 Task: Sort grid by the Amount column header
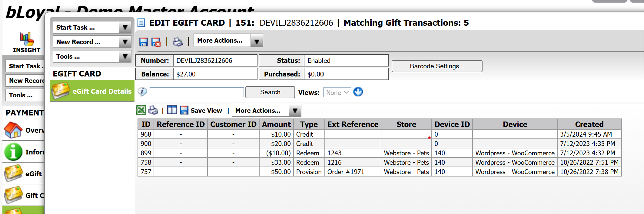point(276,124)
